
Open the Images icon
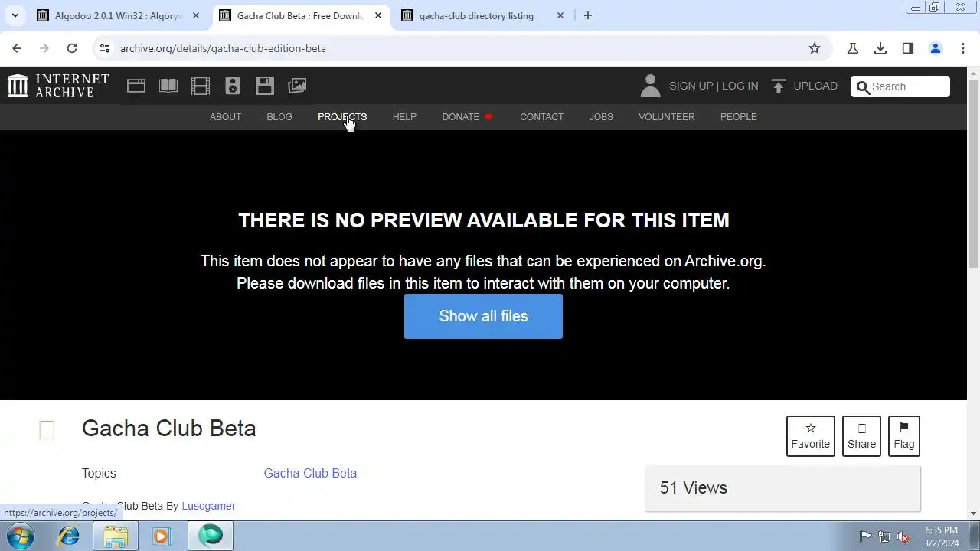tap(297, 86)
